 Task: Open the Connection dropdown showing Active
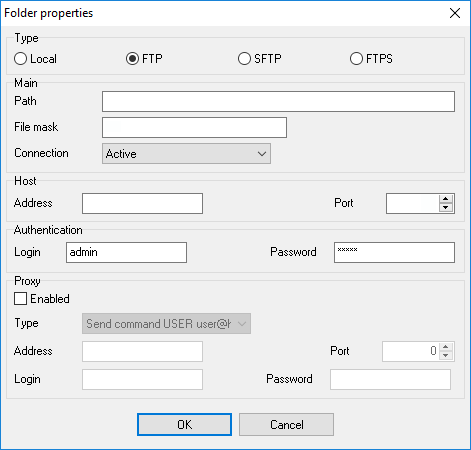click(186, 154)
